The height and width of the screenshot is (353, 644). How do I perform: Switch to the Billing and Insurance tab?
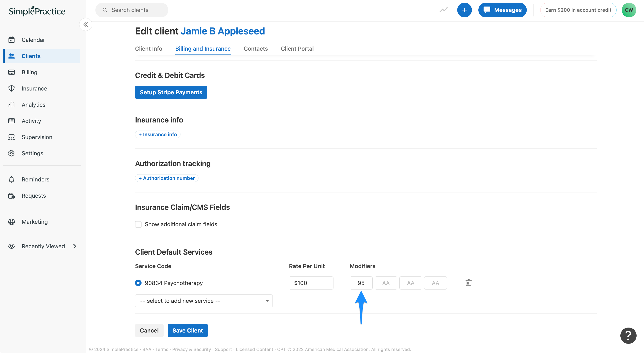coord(203,49)
